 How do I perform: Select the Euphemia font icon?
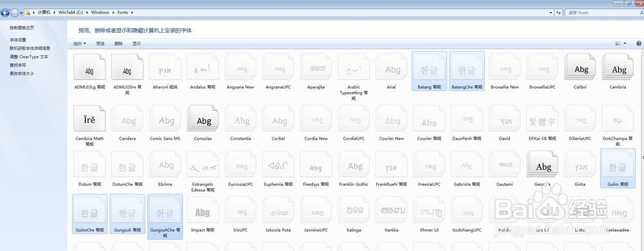pos(278,165)
